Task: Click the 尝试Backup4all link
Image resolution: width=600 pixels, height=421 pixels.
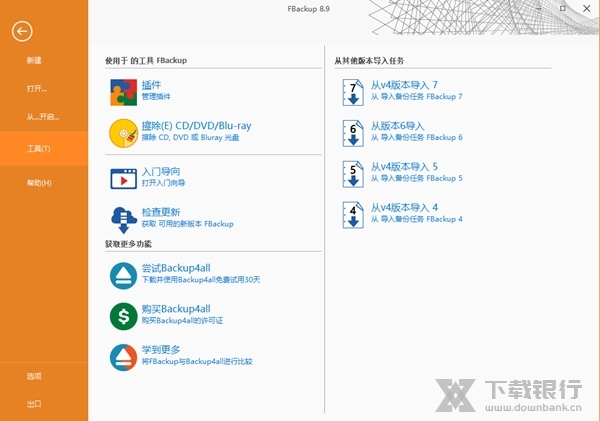Action: coord(176,268)
